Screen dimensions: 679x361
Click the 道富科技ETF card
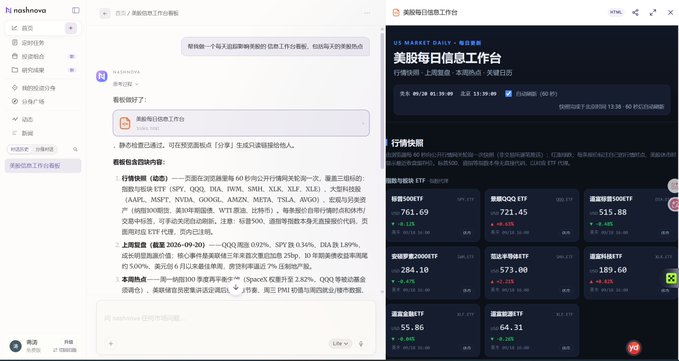(x=631, y=273)
